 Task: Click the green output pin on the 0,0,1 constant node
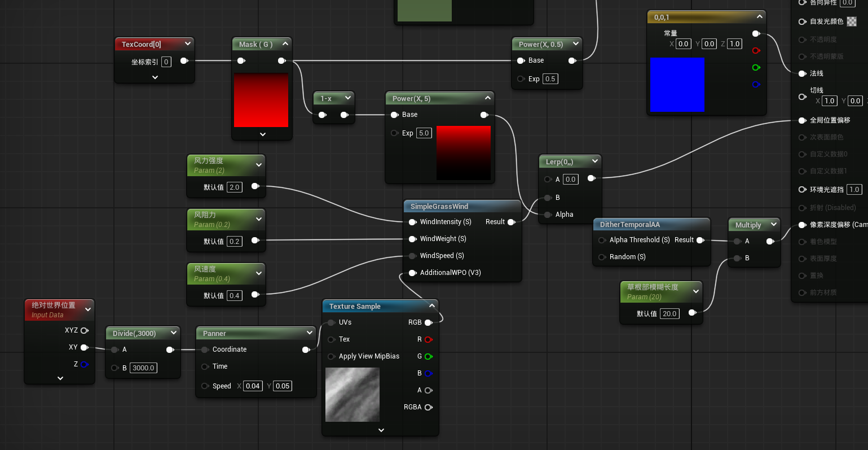click(x=756, y=68)
